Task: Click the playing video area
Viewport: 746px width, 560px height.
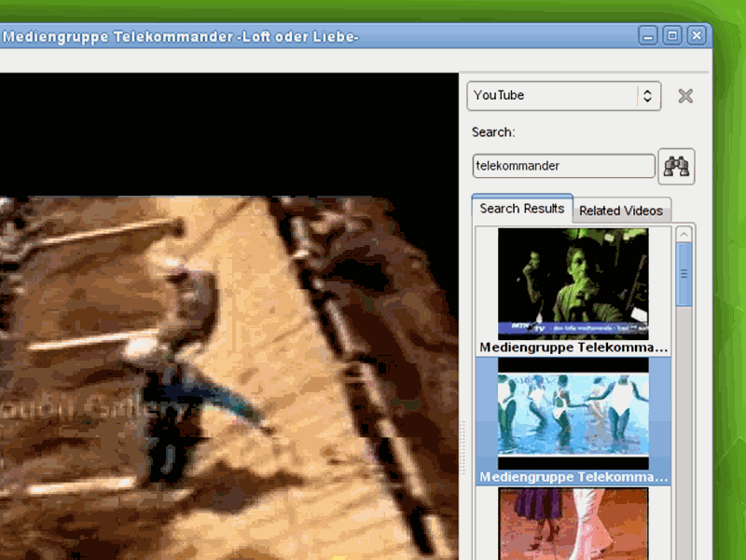Action: pyautogui.click(x=228, y=316)
